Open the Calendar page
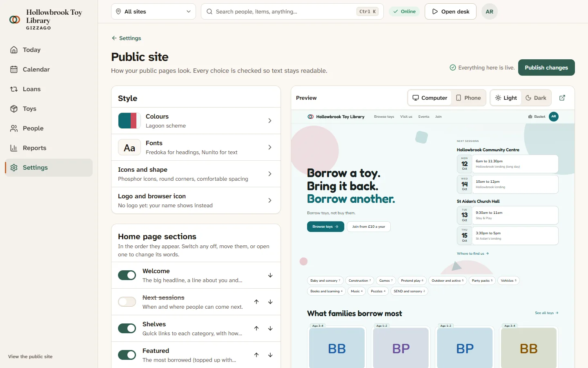The width and height of the screenshot is (588, 368). [49, 70]
